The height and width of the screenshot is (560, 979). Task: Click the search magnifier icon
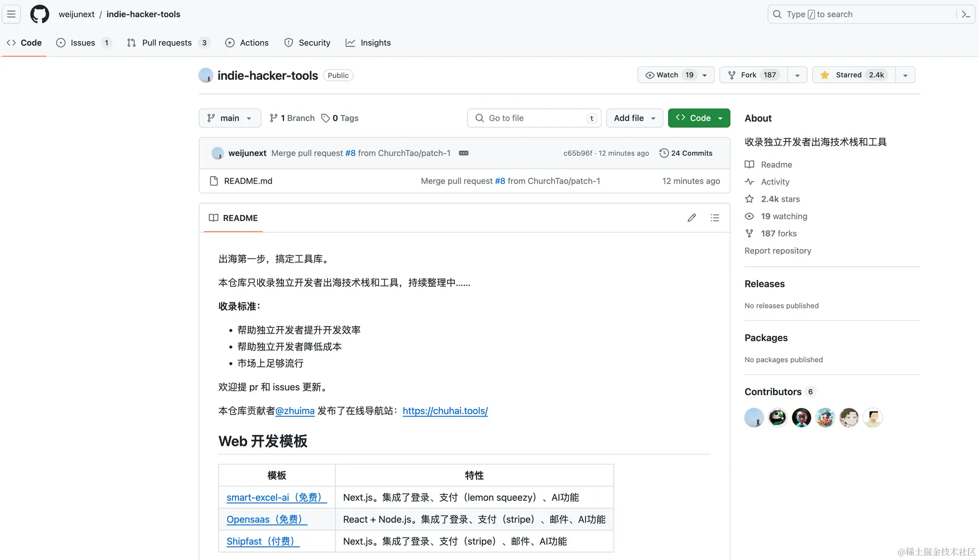(x=777, y=14)
